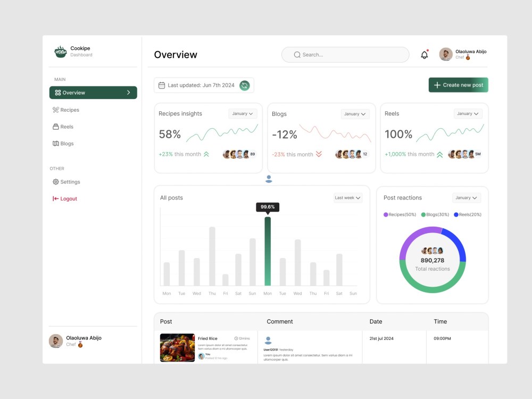
Task: Open January dropdown in Reels card
Action: 468,114
